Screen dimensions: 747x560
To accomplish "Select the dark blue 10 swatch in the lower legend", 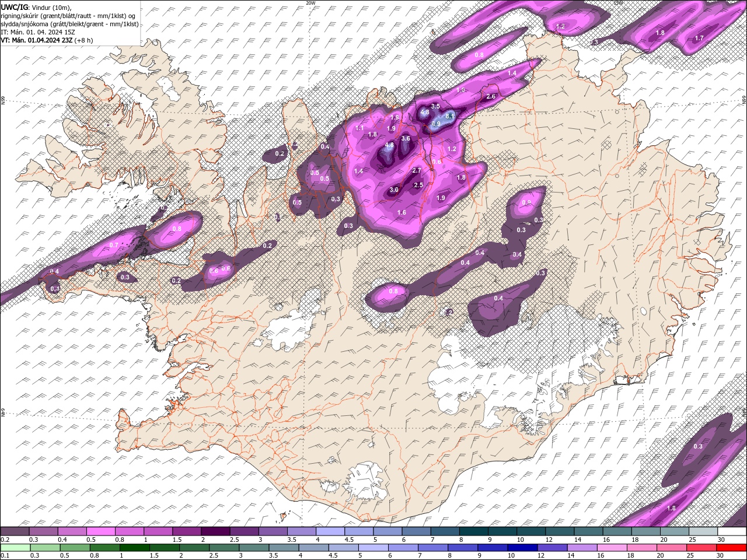I will (521, 548).
